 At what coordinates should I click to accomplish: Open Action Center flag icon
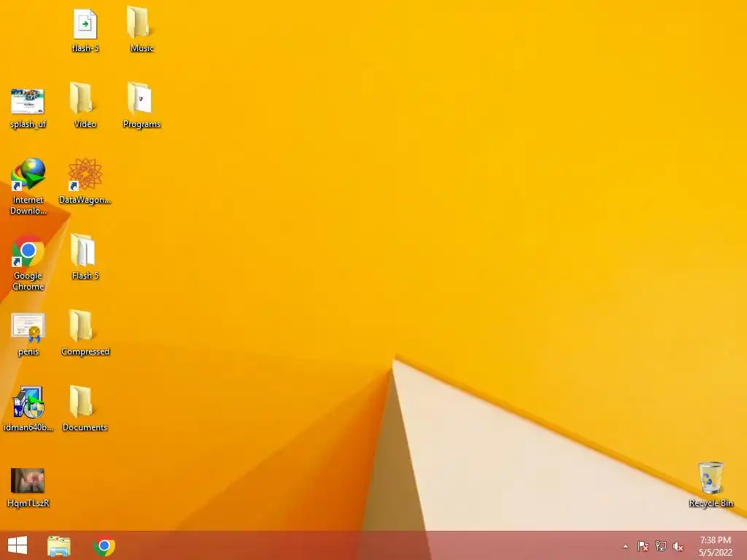[643, 546]
